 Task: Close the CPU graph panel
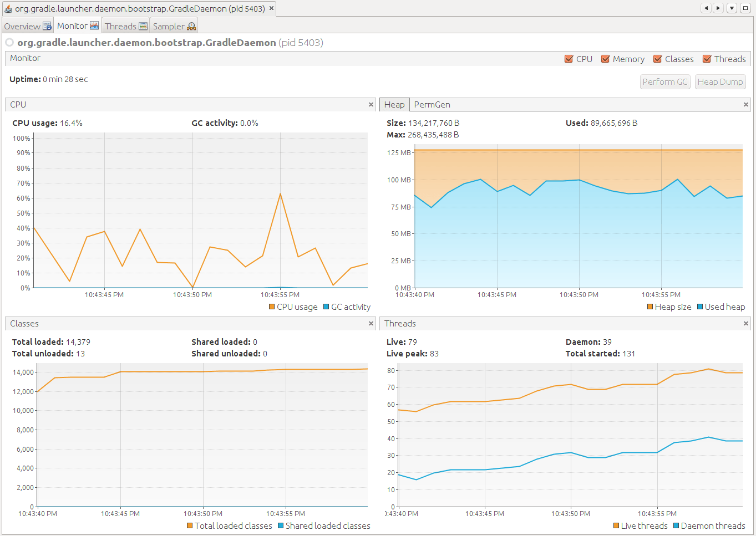click(371, 104)
